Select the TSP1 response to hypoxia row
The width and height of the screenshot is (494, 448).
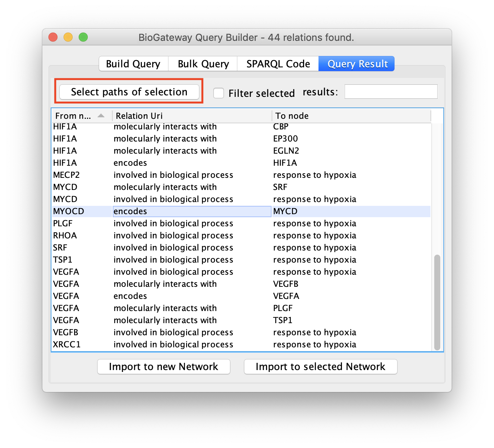click(241, 260)
